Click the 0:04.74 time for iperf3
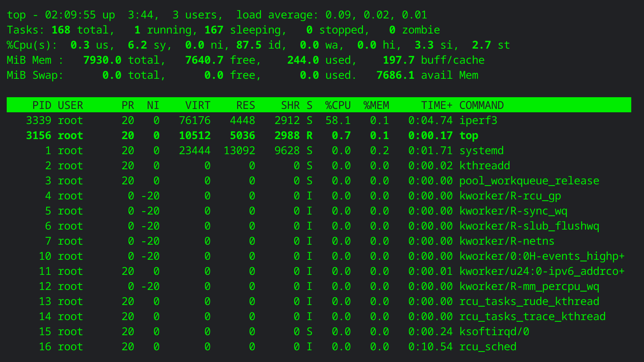 pos(431,120)
